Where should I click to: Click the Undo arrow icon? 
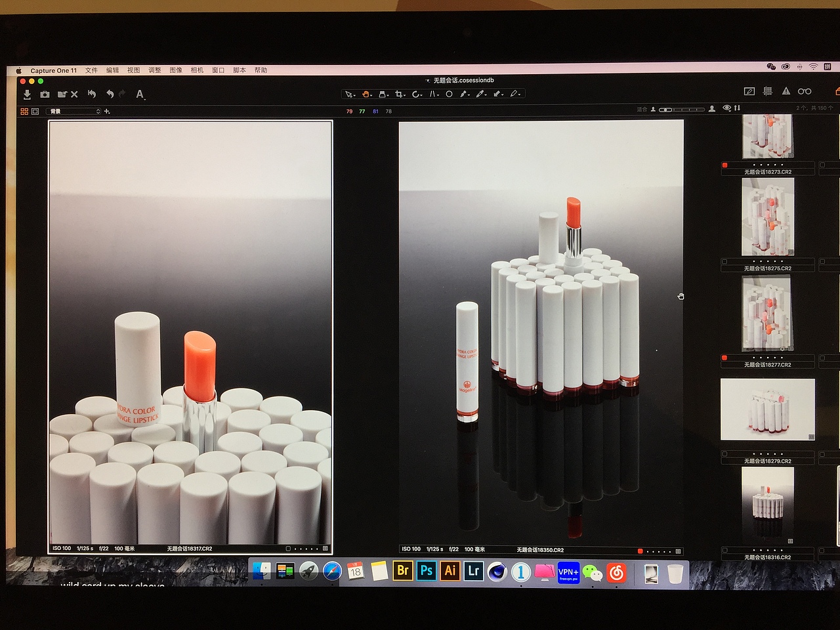(x=110, y=94)
